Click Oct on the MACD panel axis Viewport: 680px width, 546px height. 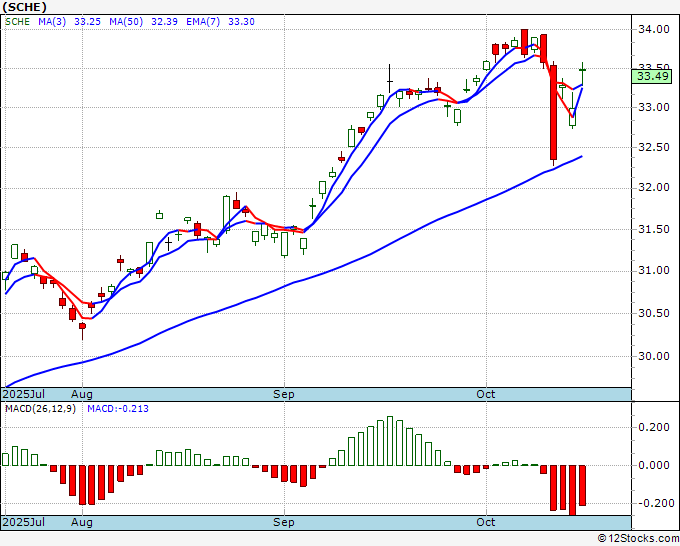[486, 522]
